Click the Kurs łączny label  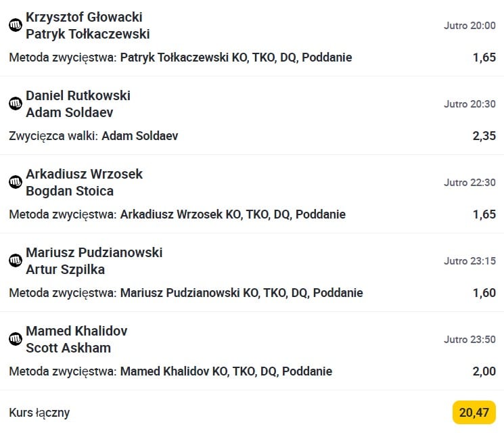(x=39, y=413)
